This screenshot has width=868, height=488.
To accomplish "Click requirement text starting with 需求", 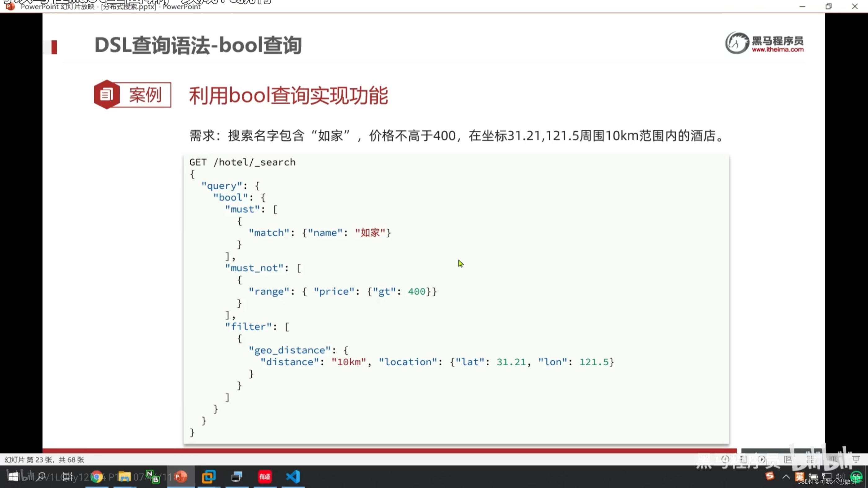I will 457,136.
